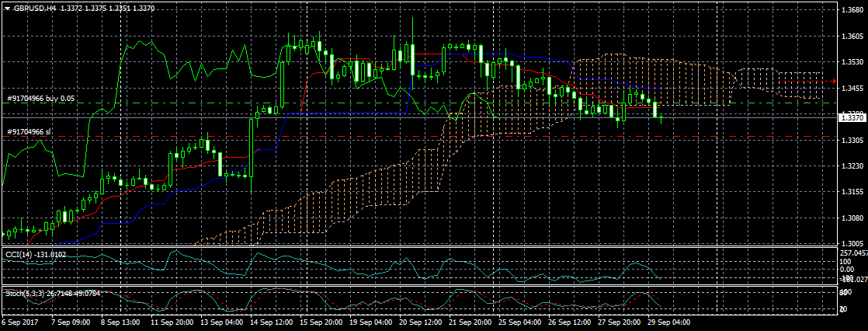Click the '26 Sep 12:00' time label

pyautogui.click(x=571, y=322)
